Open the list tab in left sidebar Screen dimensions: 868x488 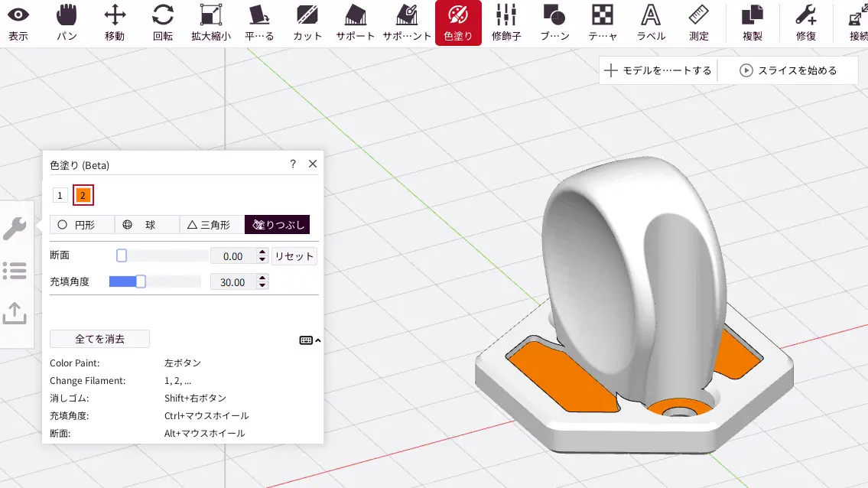[x=15, y=270]
